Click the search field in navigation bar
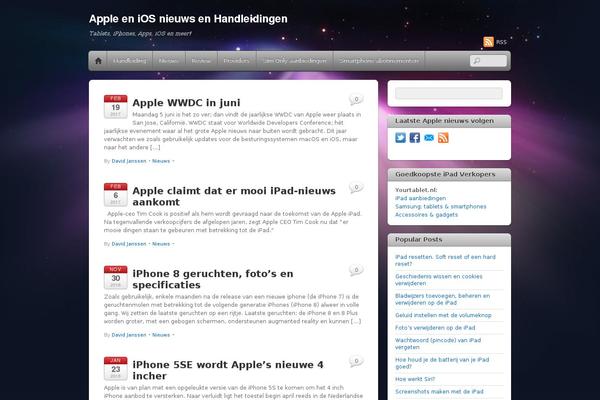 coord(488,61)
